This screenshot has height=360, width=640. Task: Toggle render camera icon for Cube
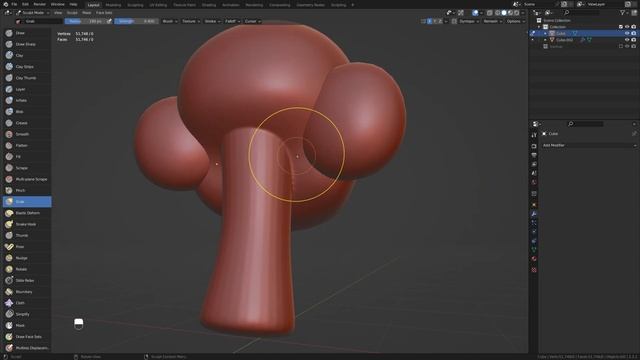634,33
